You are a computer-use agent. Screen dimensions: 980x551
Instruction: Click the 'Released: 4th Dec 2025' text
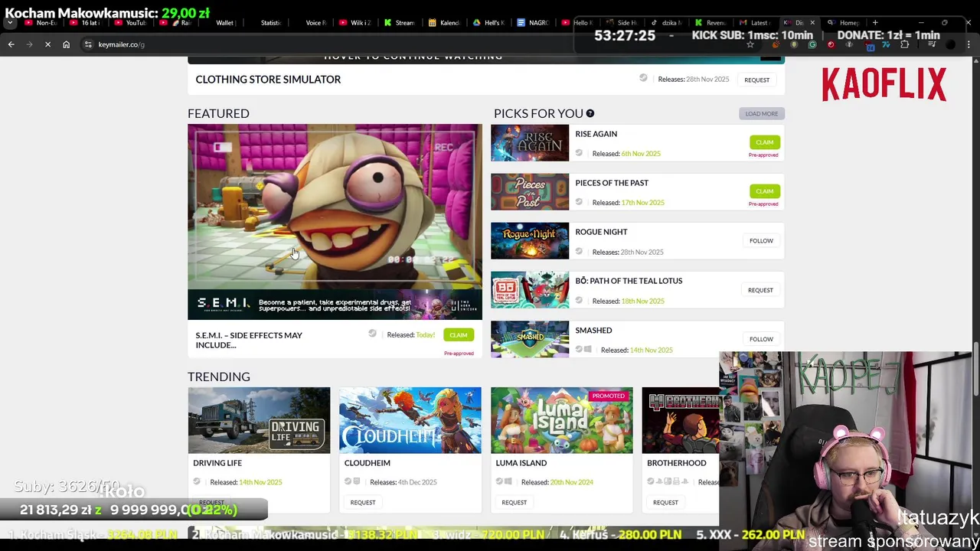coord(403,482)
